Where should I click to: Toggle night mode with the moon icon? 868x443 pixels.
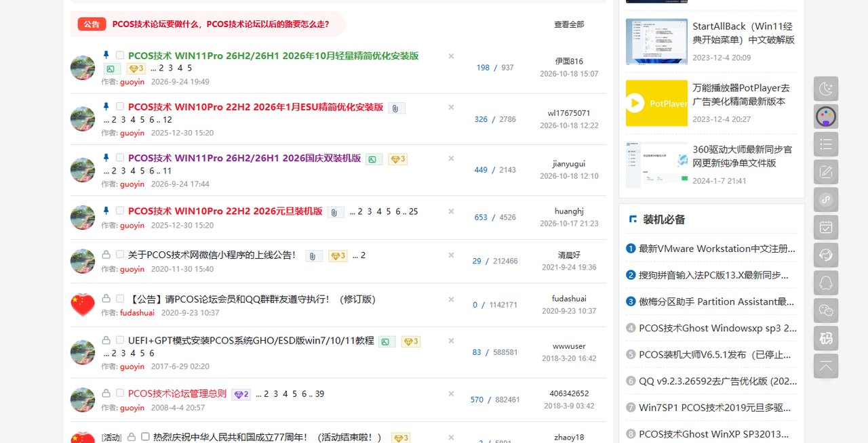(826, 89)
